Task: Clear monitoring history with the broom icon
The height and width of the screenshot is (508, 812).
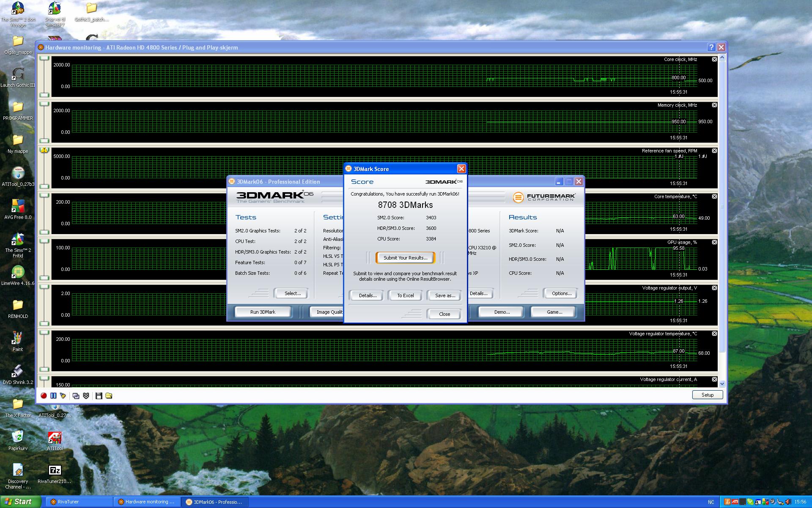Action: pos(63,395)
